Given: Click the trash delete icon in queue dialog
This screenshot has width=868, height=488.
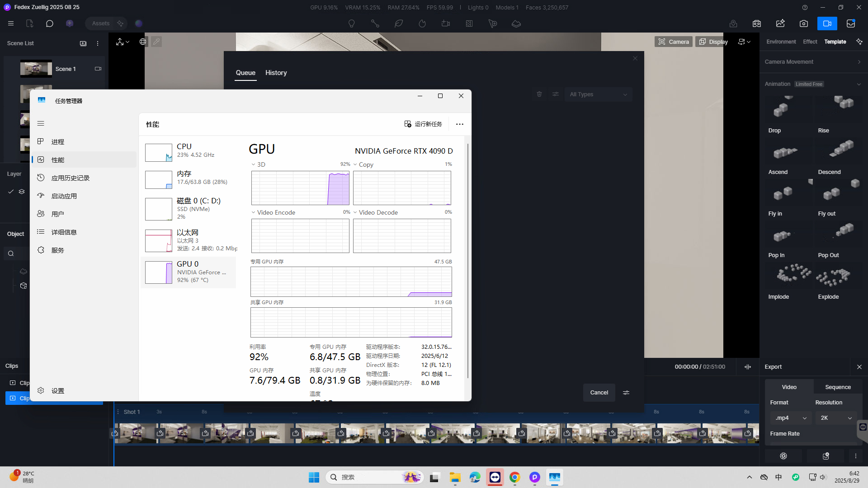Looking at the screenshot, I should tap(539, 94).
